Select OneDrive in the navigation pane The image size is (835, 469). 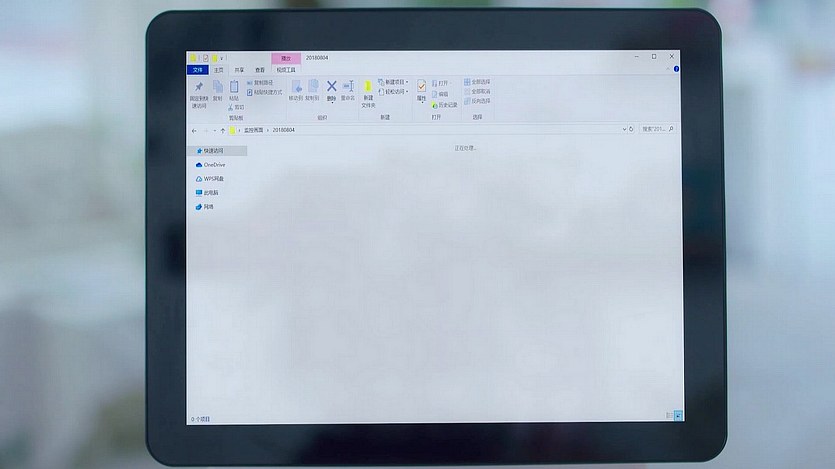[x=211, y=165]
